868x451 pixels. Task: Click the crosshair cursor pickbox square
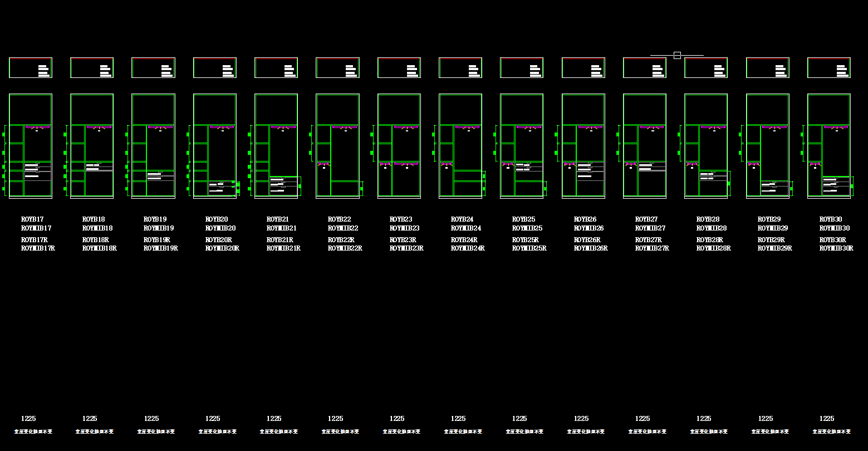click(677, 55)
